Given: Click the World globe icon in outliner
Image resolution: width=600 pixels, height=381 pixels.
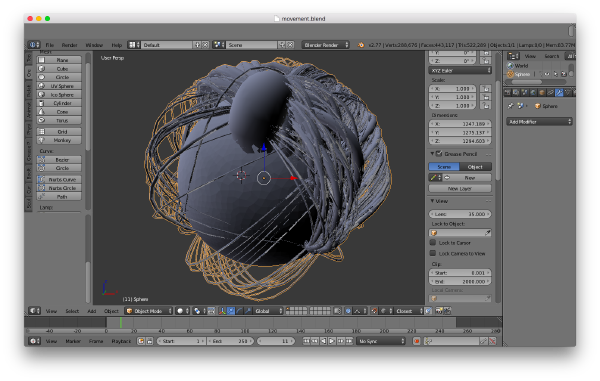Looking at the screenshot, I should pos(510,66).
